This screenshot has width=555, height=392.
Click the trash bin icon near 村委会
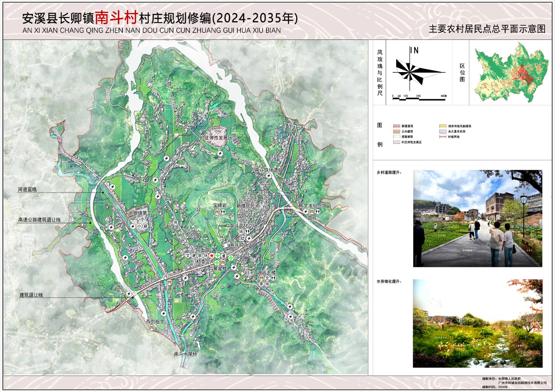pyautogui.click(x=224, y=256)
